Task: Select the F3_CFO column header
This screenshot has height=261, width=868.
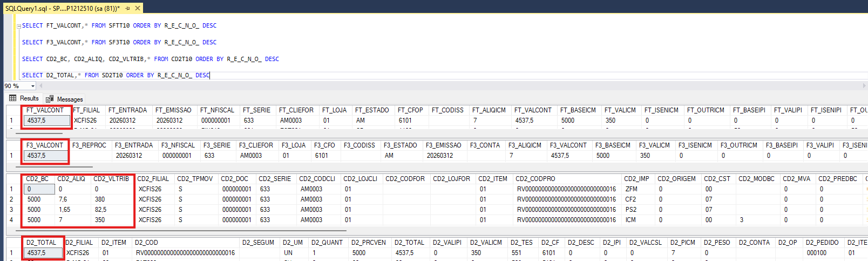Action: (325, 145)
